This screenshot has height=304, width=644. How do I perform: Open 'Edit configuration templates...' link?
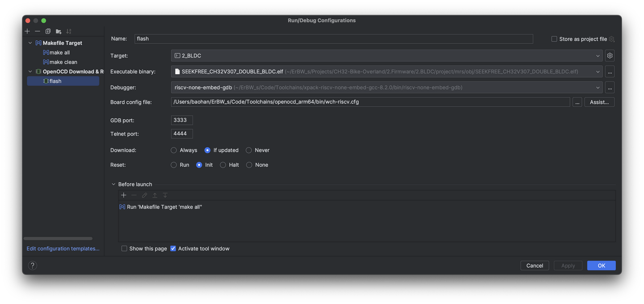[63, 248]
